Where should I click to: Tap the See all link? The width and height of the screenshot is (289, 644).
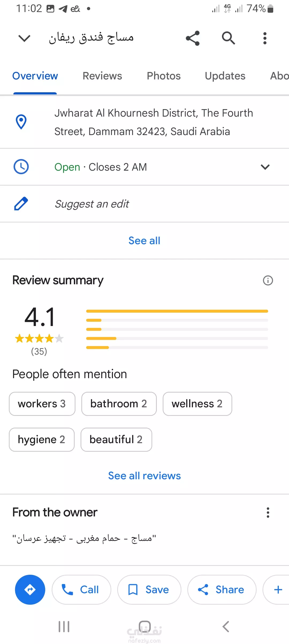(144, 240)
